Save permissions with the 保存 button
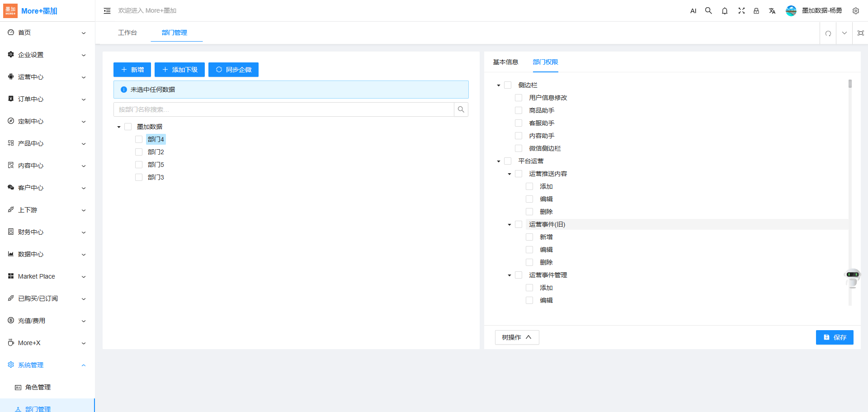The width and height of the screenshot is (868, 412). click(834, 337)
